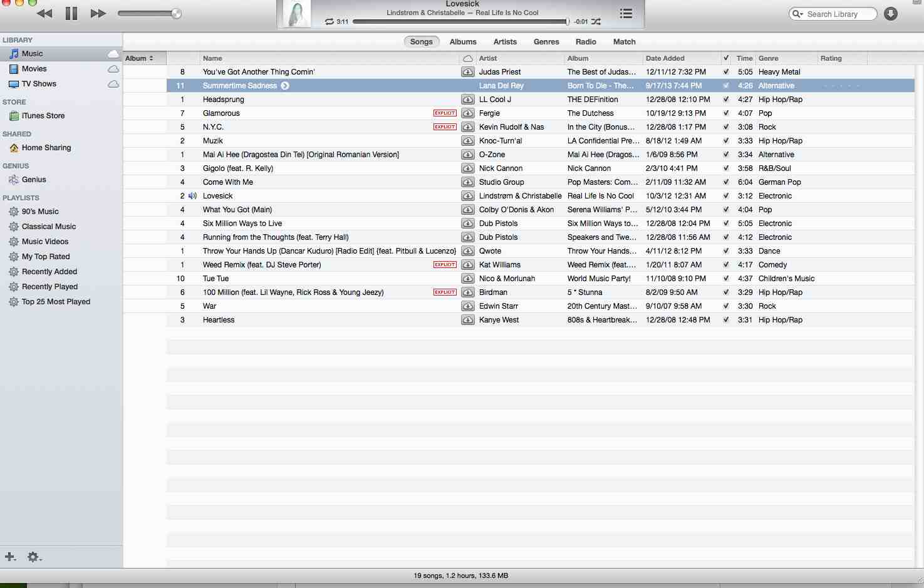Select Music in the Library sidebar
Screen dimensions: 924x588
pyautogui.click(x=61, y=54)
